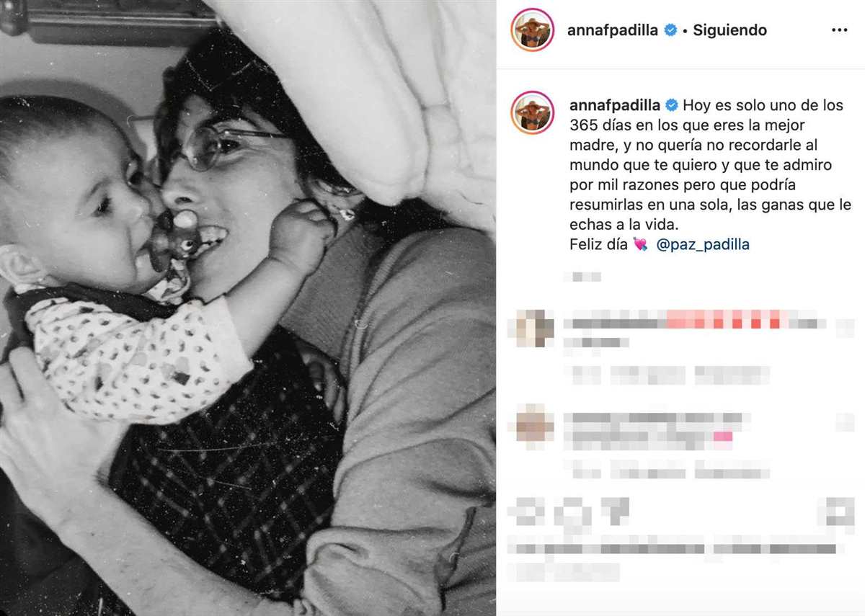Screen dimensions: 865x616
Task: Open the @paz_padilla mention link
Action: click(x=703, y=244)
